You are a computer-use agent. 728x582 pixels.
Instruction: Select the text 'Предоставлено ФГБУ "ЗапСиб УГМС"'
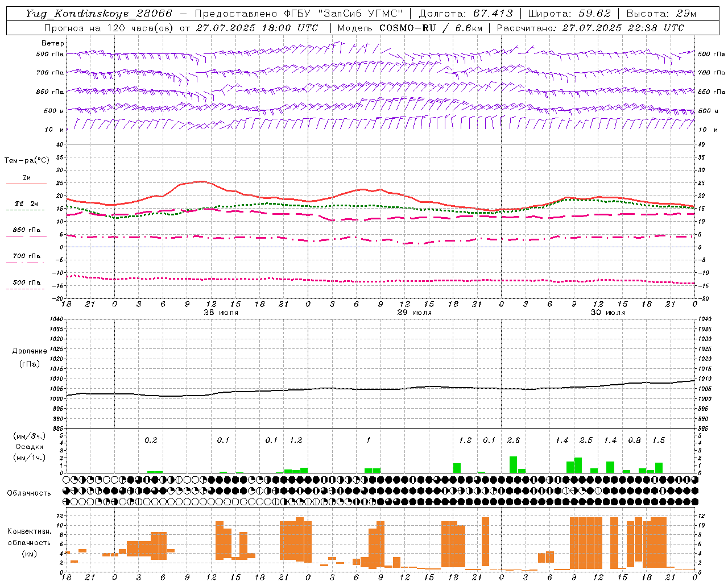299,14
